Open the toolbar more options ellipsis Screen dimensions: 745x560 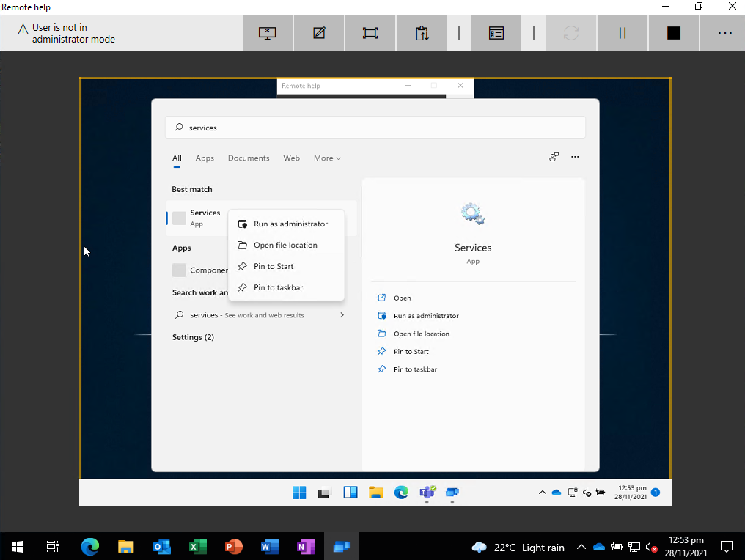724,33
